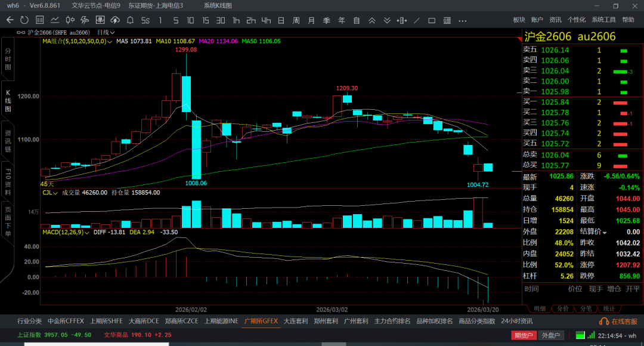Open the 页面下单 side tab
Viewport: 644px width, 346px height.
pos(8,222)
